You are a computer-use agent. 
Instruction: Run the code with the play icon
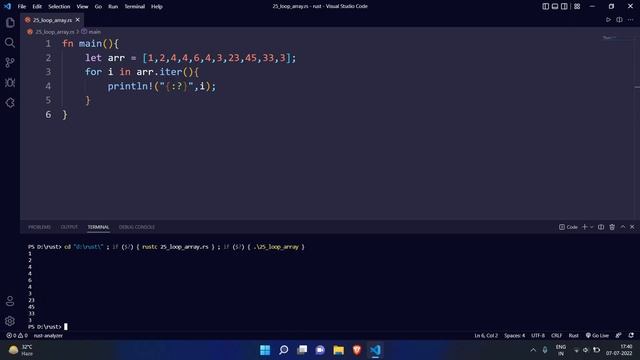coord(608,20)
